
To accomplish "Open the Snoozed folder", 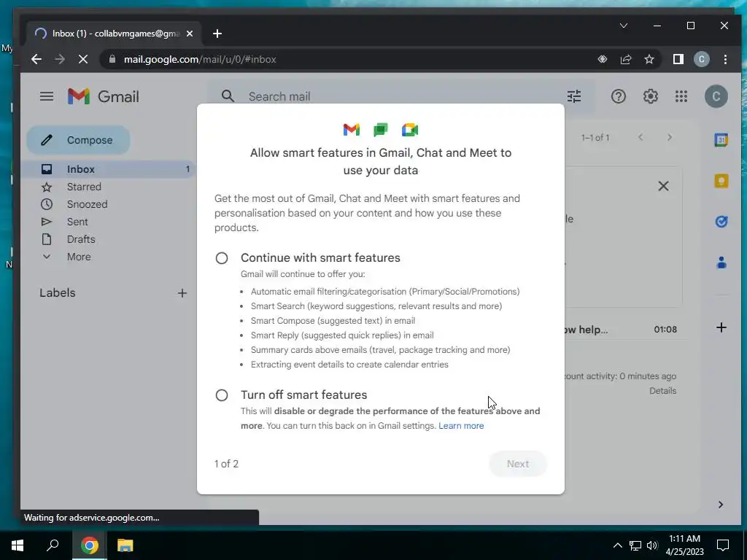I will pos(107,204).
